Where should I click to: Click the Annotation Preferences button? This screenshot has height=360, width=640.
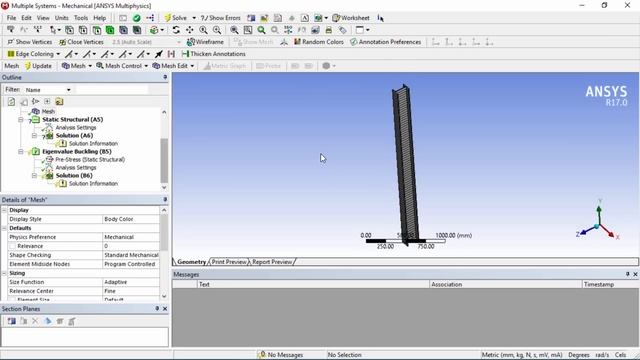tap(386, 42)
